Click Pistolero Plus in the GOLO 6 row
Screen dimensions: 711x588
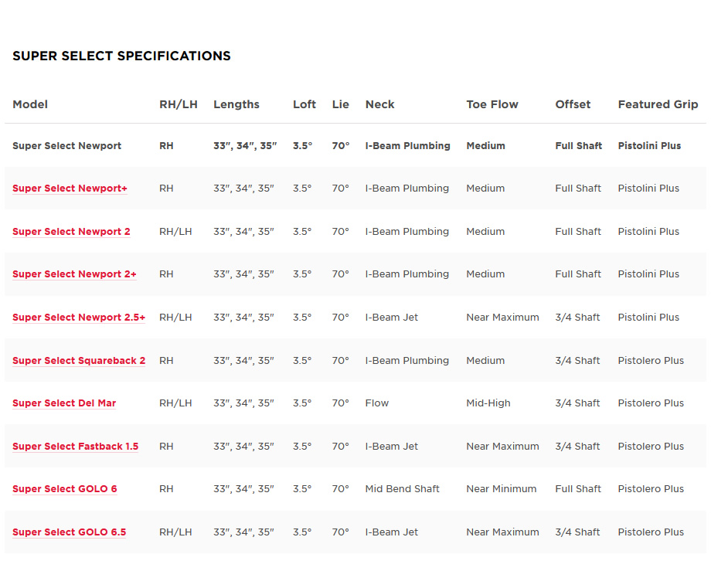[651, 489]
